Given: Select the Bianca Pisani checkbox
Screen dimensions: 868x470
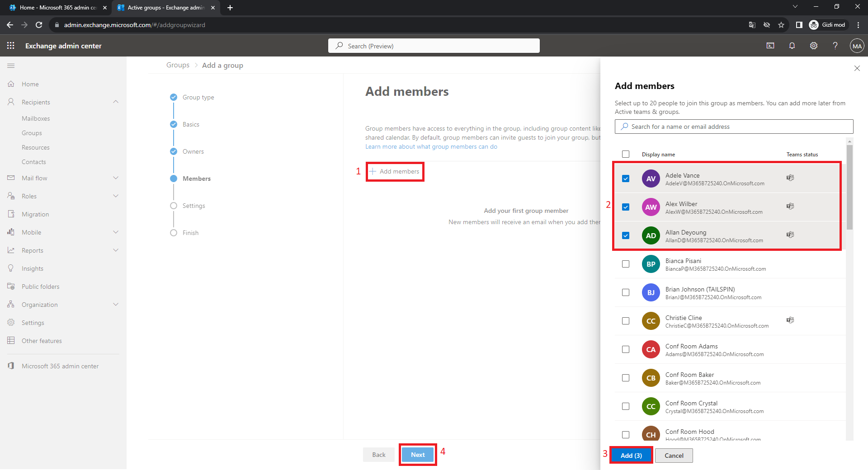Looking at the screenshot, I should pos(626,264).
